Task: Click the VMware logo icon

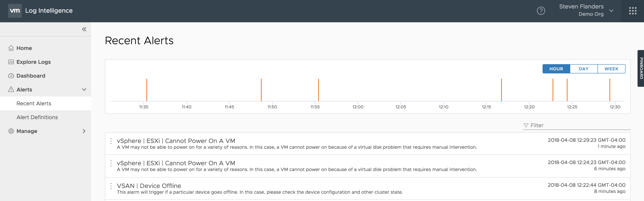Action: pyautogui.click(x=15, y=11)
